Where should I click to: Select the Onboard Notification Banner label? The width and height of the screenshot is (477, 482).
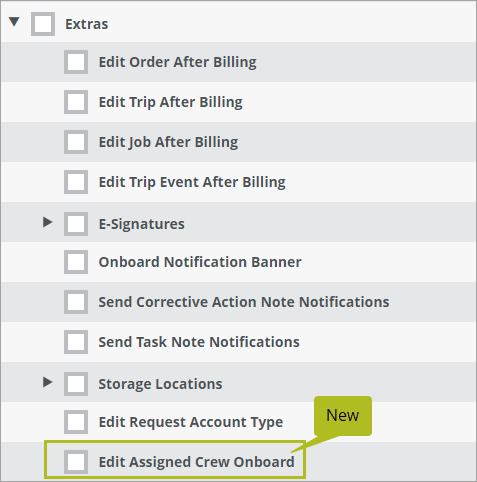(x=200, y=262)
